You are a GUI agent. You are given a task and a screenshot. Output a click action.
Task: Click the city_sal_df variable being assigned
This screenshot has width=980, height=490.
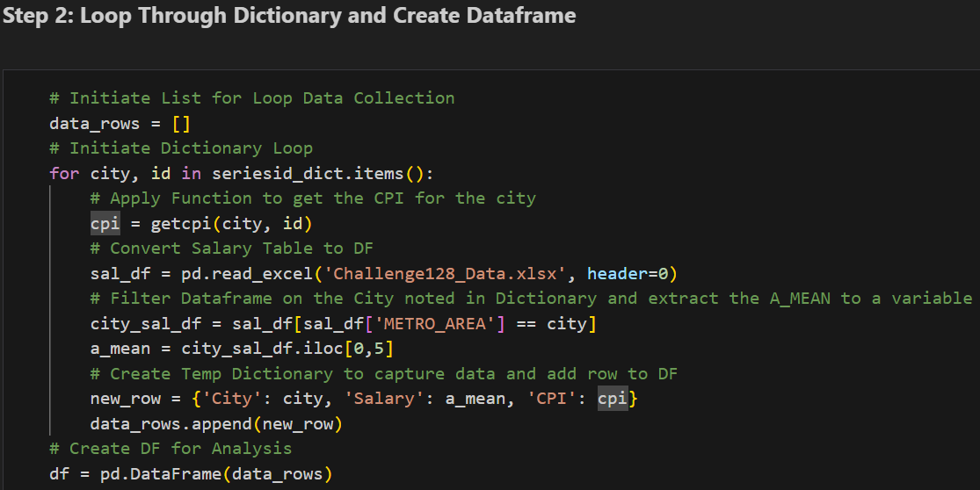(146, 324)
